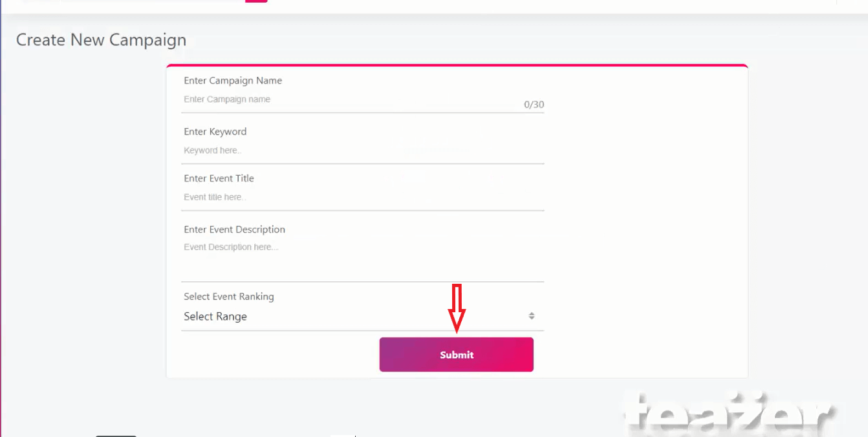Click the 'Enter Event Description' label

(x=234, y=229)
